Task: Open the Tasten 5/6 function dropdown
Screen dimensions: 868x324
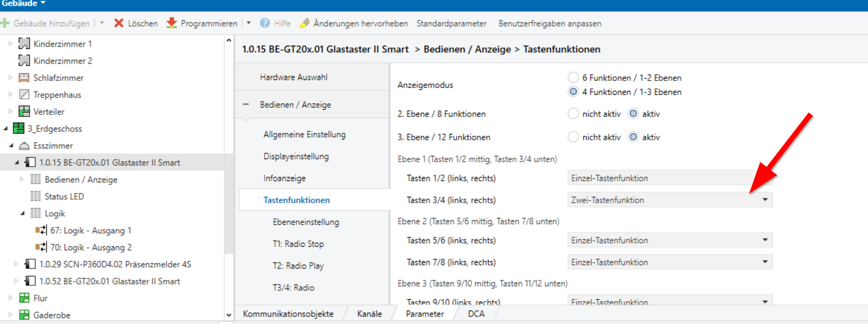Action: tap(670, 240)
